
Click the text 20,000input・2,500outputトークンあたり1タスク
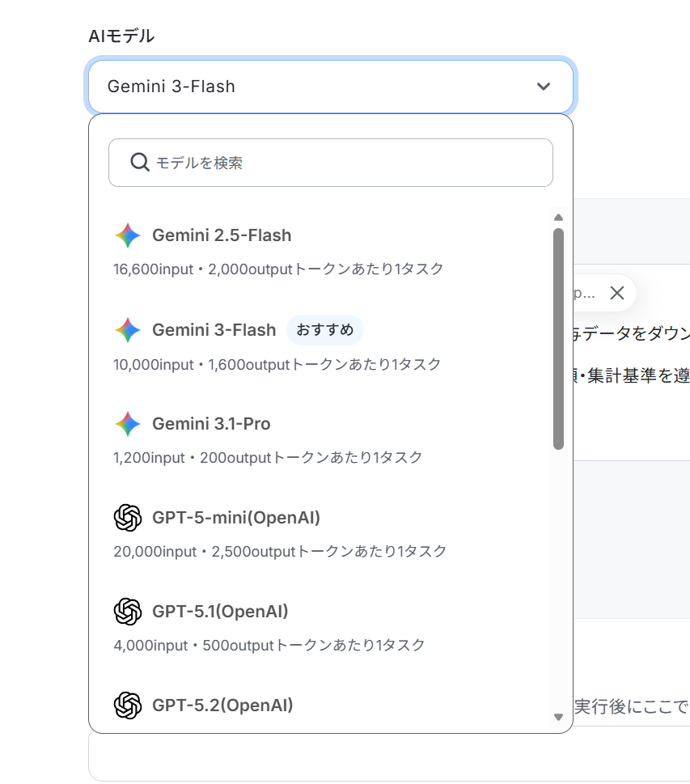point(280,552)
